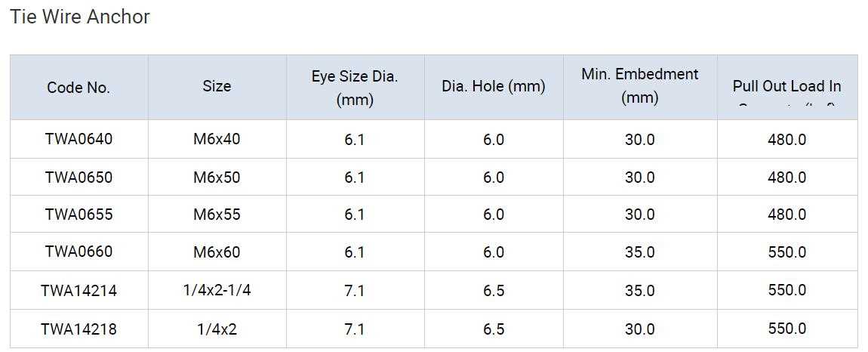Image resolution: width=868 pixels, height=352 pixels.
Task: Select the Eye Size Dia. header
Action: [355, 87]
